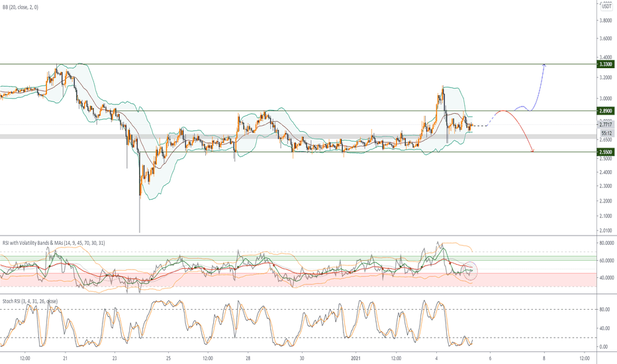The height and width of the screenshot is (364, 617).
Task: Select the 3.3300 horizontal line price label
Action: [605, 64]
